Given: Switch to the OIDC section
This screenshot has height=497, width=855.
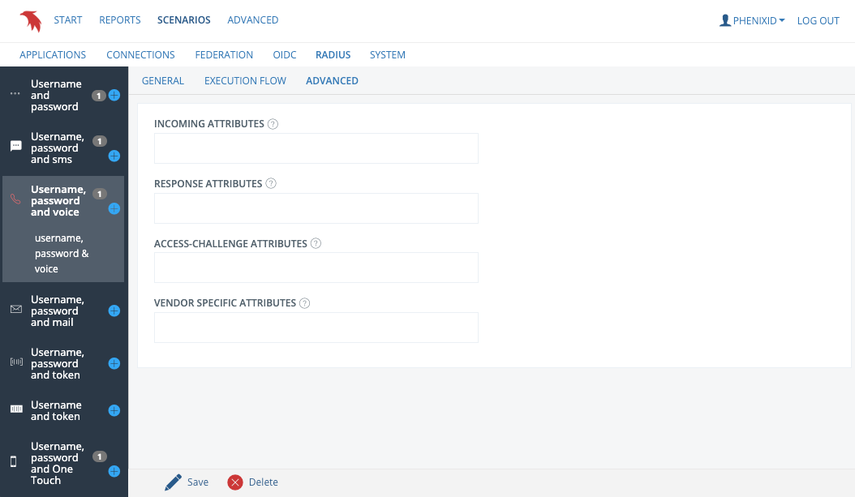Looking at the screenshot, I should [284, 55].
